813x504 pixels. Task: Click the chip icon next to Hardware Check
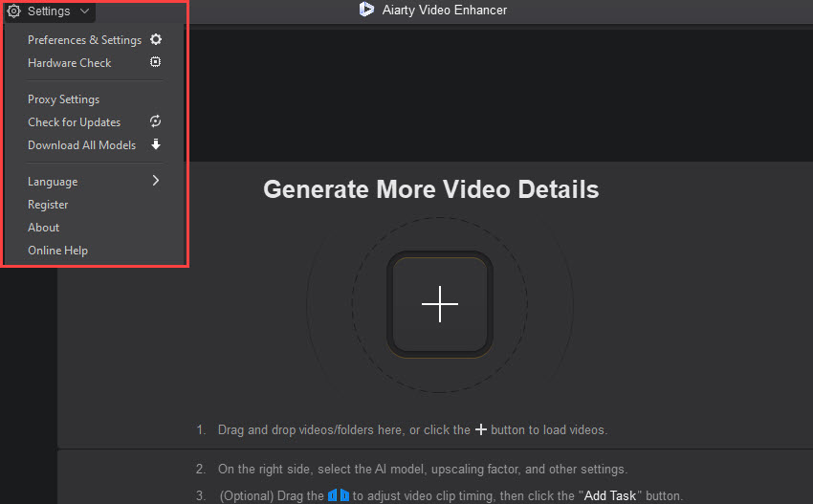click(x=156, y=62)
